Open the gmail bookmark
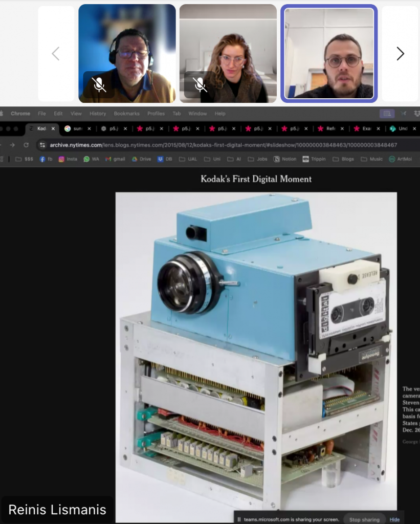This screenshot has height=524, width=420. (115, 159)
